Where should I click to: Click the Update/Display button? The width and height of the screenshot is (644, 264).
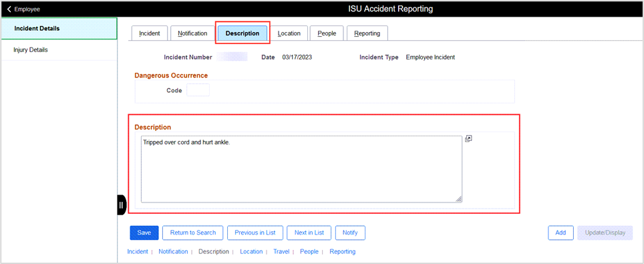605,233
